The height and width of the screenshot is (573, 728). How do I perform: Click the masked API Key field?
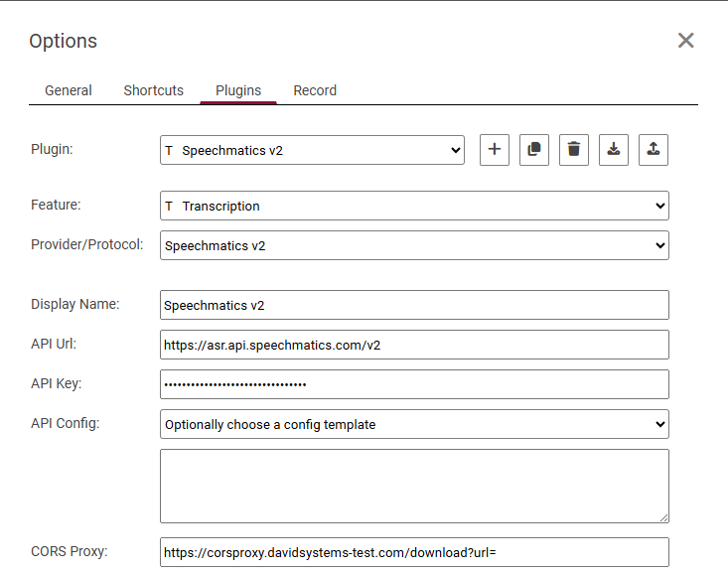[x=414, y=384]
